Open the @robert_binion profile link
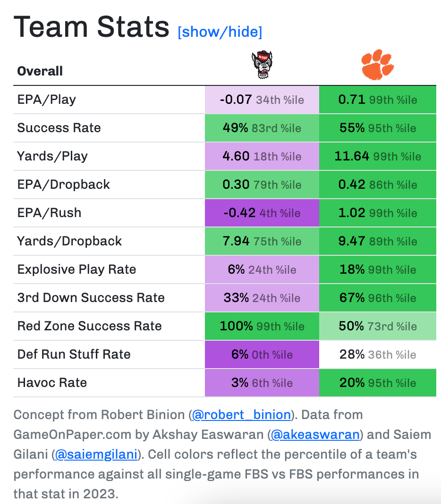The height and width of the screenshot is (504, 441). tap(241, 415)
